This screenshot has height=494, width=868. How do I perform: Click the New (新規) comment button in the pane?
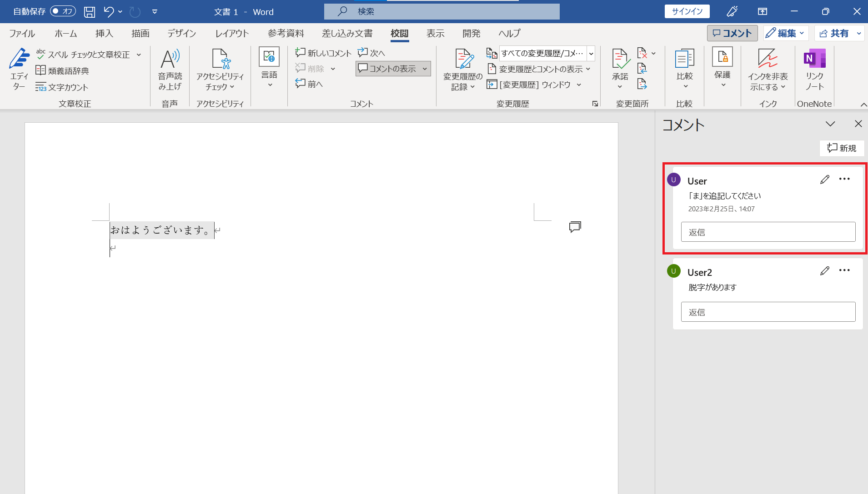click(x=842, y=148)
